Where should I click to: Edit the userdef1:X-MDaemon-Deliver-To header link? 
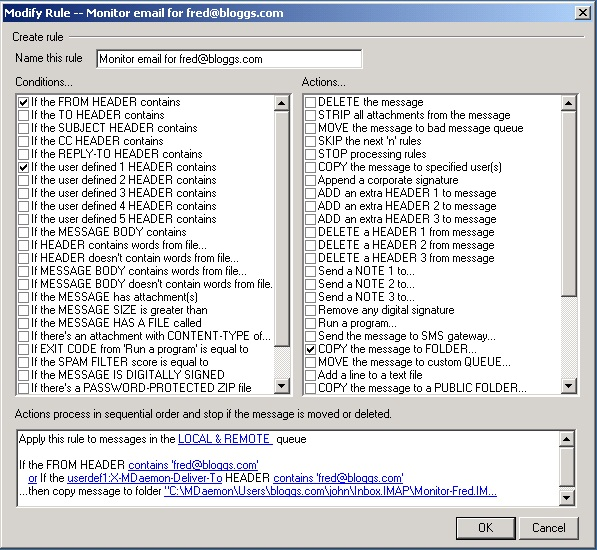144,478
